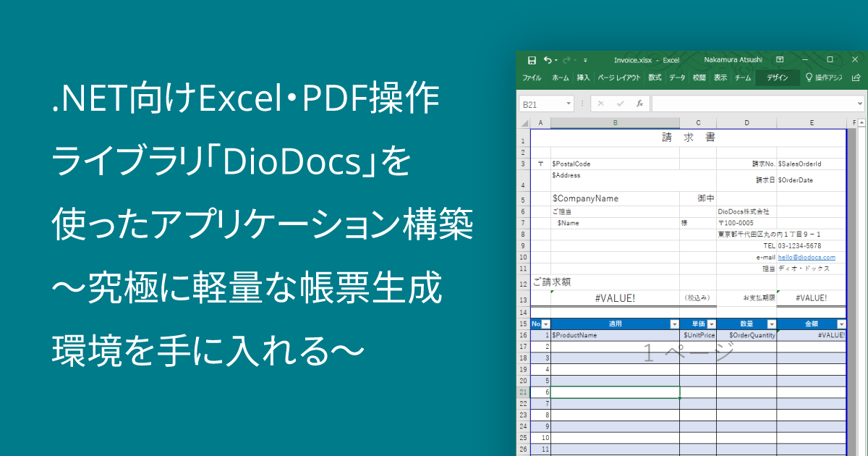This screenshot has height=456, width=868.
Task: Select the 請求書 title cell
Action: 688,138
